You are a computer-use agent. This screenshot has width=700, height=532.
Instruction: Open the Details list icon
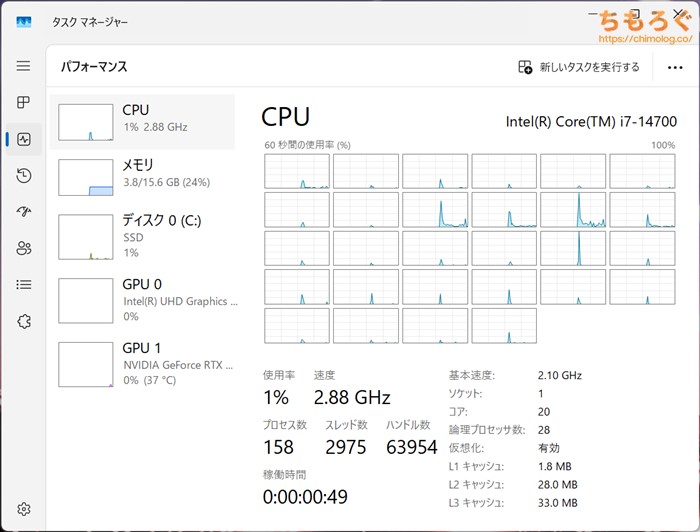point(24,284)
